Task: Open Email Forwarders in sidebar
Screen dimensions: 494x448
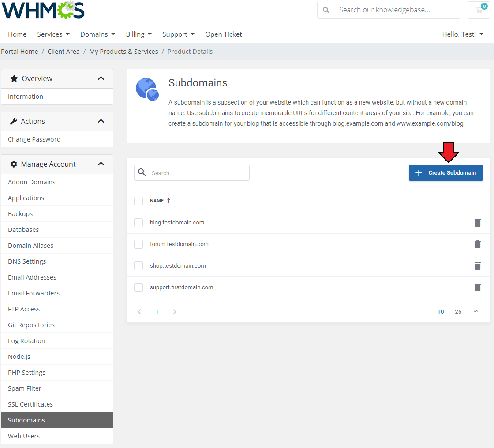Action: pyautogui.click(x=57, y=293)
